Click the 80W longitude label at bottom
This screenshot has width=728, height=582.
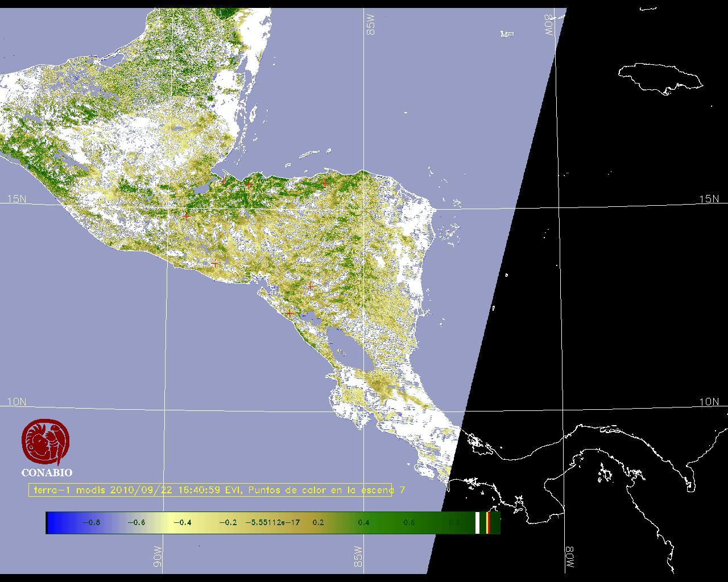click(x=569, y=558)
